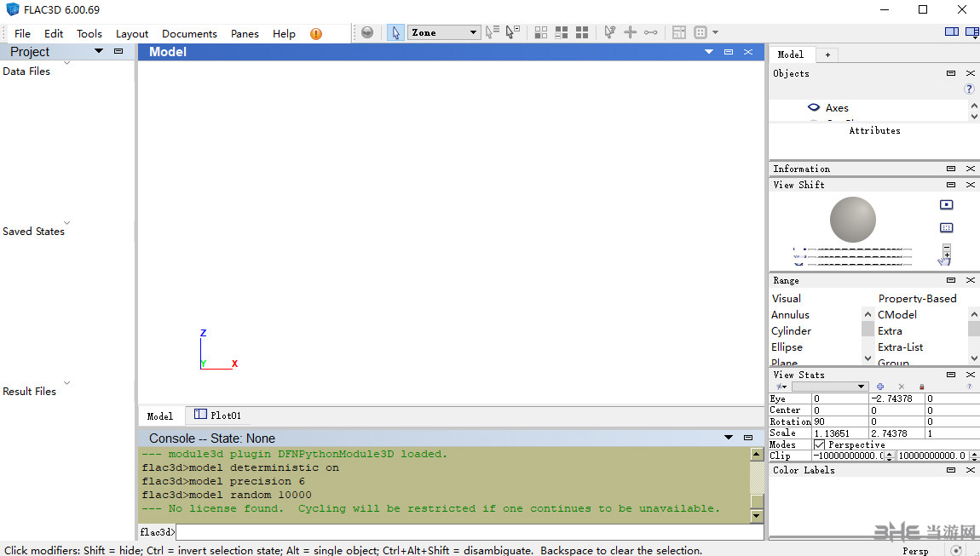Click the gray sphere toolbar icon

click(x=367, y=32)
